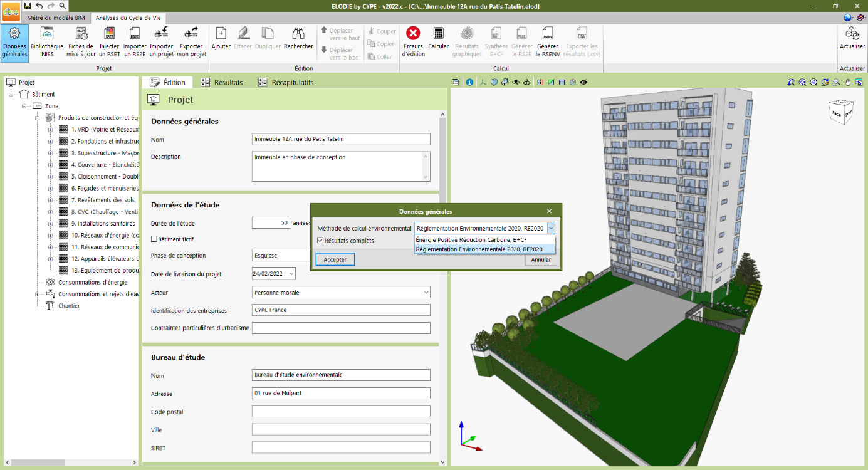Switch to the Résultats tab
The width and height of the screenshot is (868, 470).
[222, 82]
